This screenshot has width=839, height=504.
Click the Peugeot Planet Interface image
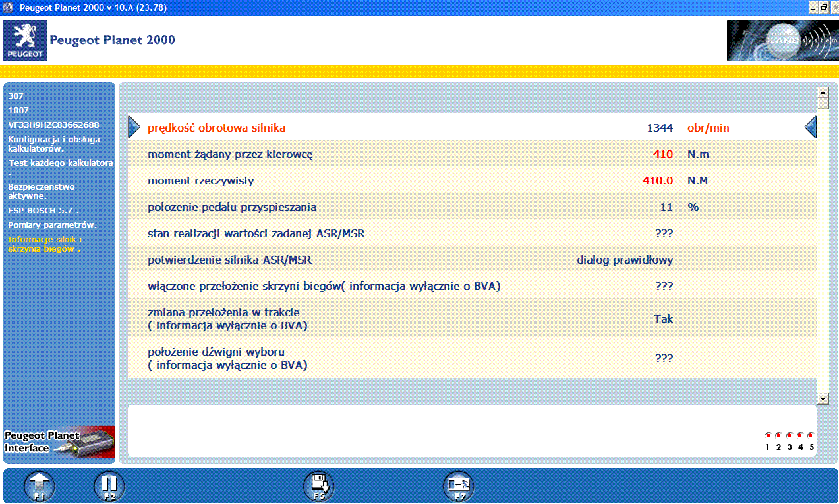[59, 442]
